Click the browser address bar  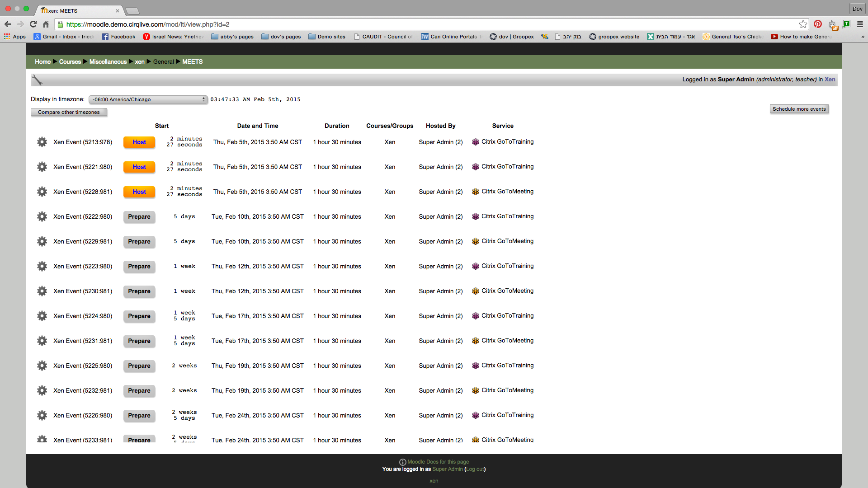pyautogui.click(x=407, y=24)
